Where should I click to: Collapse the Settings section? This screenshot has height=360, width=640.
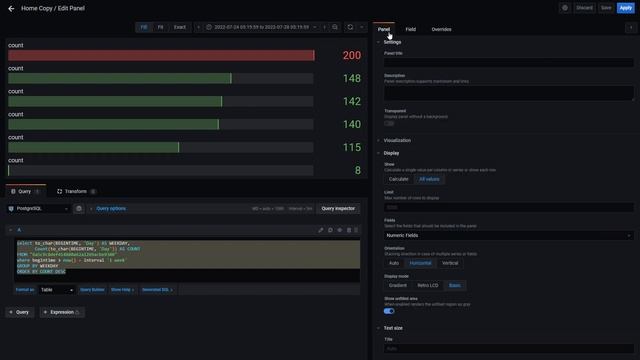pos(392,42)
